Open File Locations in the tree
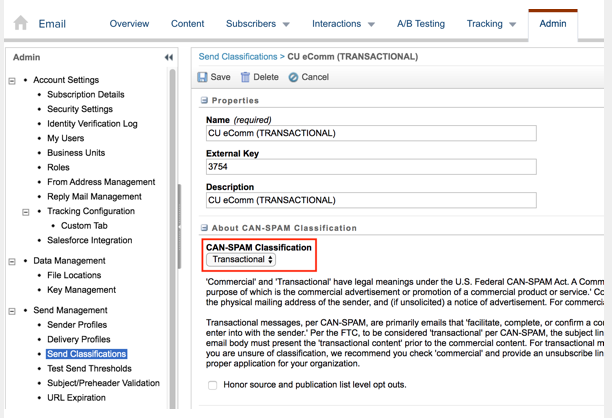 [74, 275]
